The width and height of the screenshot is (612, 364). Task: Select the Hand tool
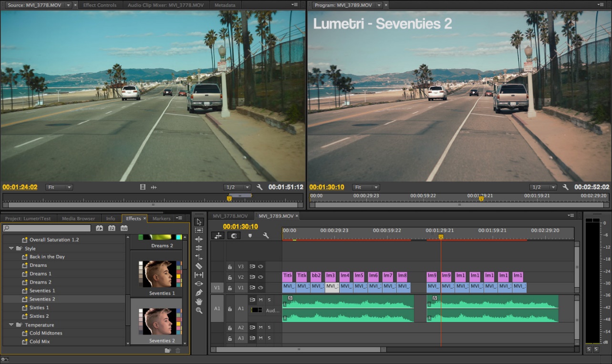(x=199, y=302)
